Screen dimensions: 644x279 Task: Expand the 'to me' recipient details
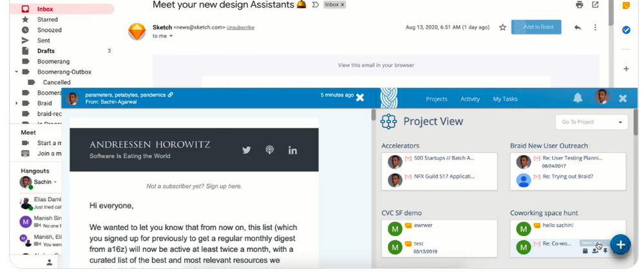point(171,36)
